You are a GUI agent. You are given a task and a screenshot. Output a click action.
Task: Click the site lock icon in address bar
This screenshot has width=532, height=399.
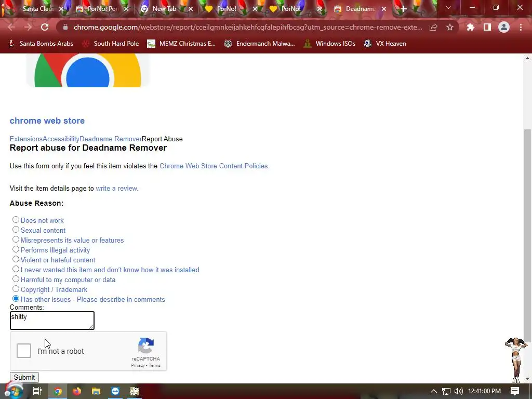click(x=65, y=27)
